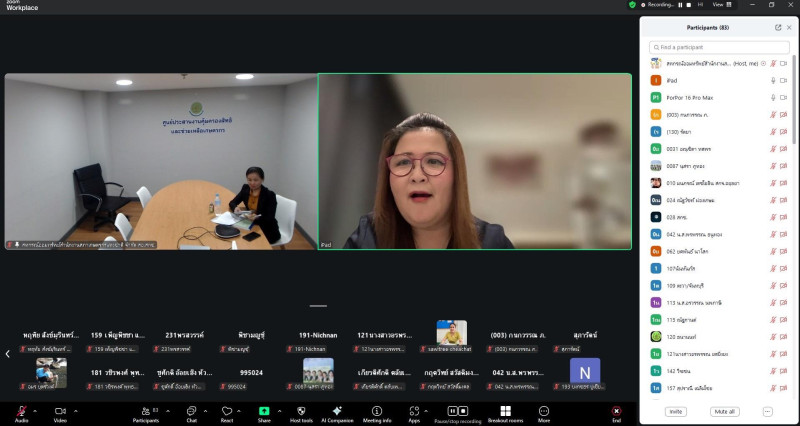This screenshot has width=800, height=426.
Task: Unmute microphone with the Audio button
Action: [x=21, y=412]
